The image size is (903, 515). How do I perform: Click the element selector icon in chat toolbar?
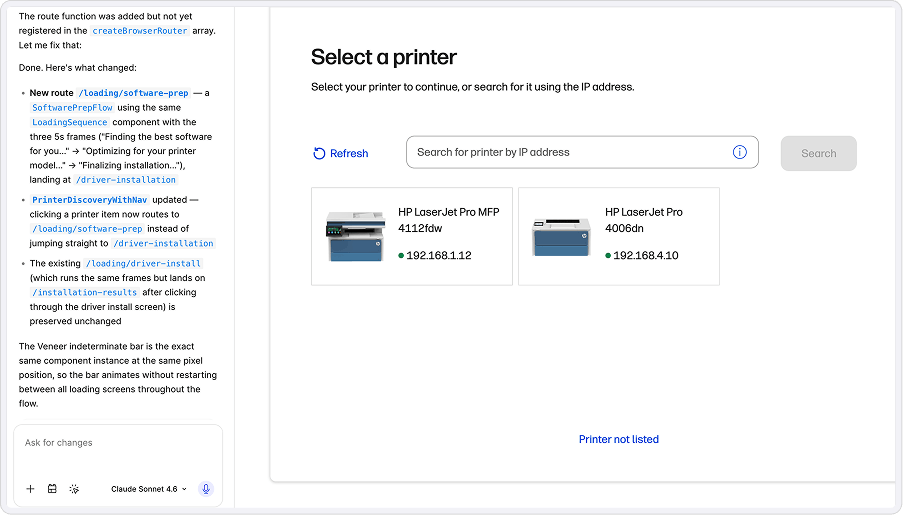(74, 489)
